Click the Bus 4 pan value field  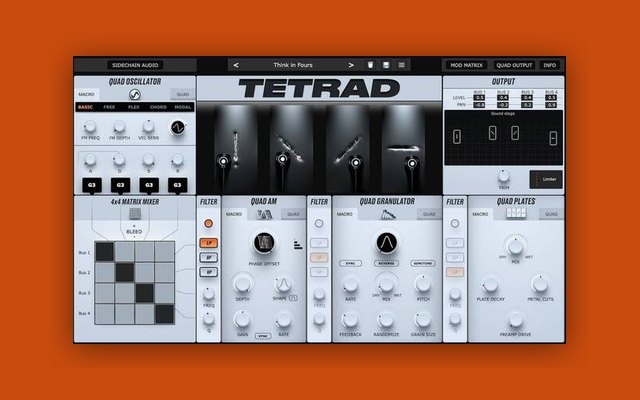[x=551, y=105]
